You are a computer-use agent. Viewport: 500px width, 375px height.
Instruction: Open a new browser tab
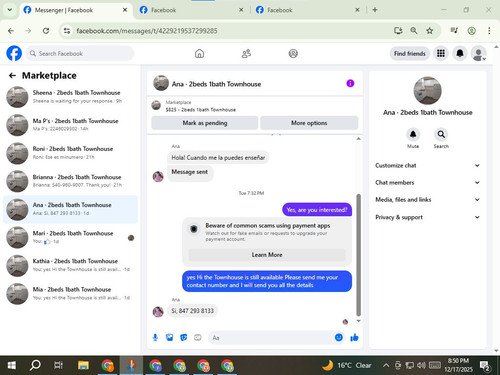[375, 10]
